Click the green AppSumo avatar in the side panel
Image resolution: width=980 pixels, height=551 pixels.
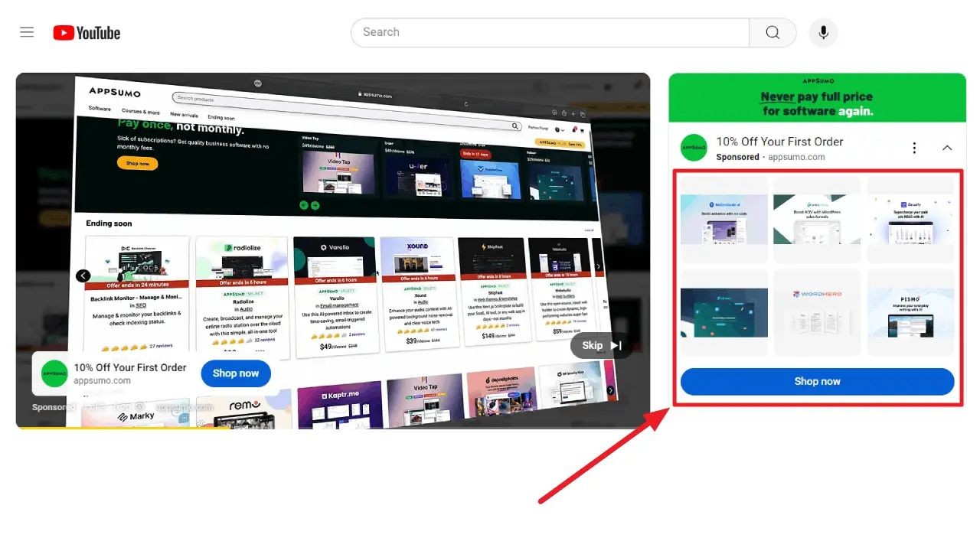coord(694,148)
